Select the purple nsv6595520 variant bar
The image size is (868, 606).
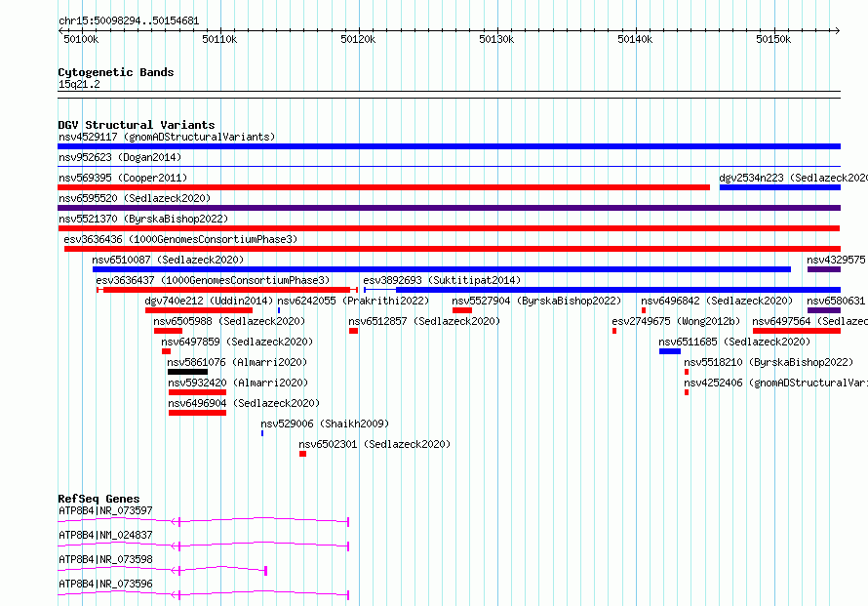pos(449,208)
